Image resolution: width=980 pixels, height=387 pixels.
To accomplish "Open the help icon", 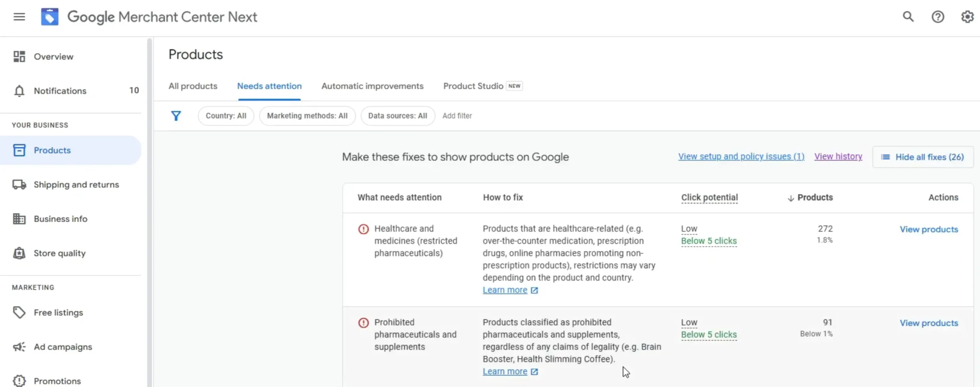I will tap(938, 16).
